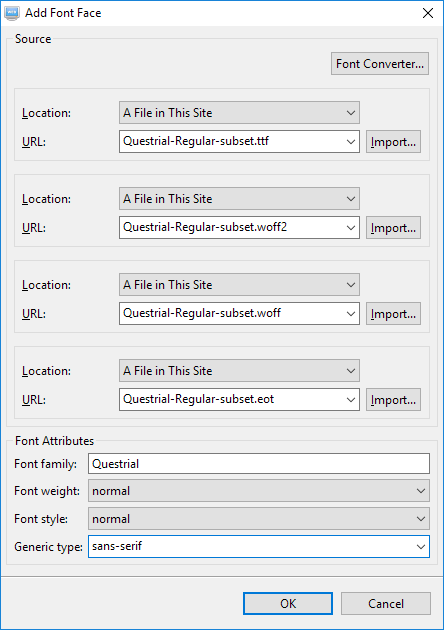Dismiss dialog with Cancel button
444x630 pixels.
(386, 603)
